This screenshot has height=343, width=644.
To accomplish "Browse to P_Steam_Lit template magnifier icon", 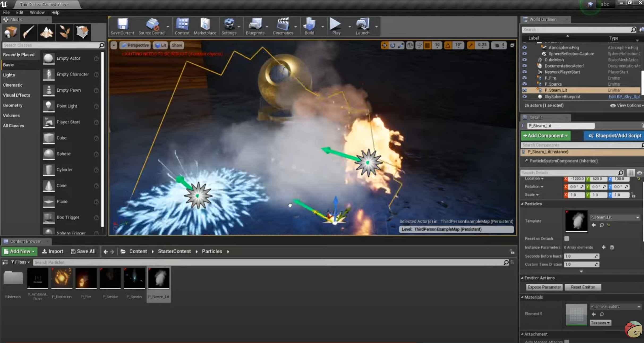I will click(602, 225).
